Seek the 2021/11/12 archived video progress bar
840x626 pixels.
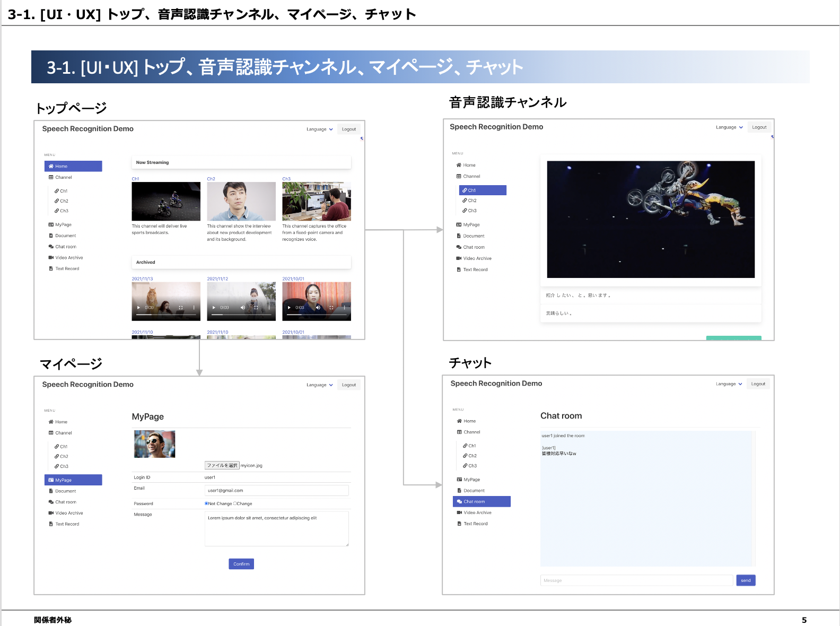(241, 315)
